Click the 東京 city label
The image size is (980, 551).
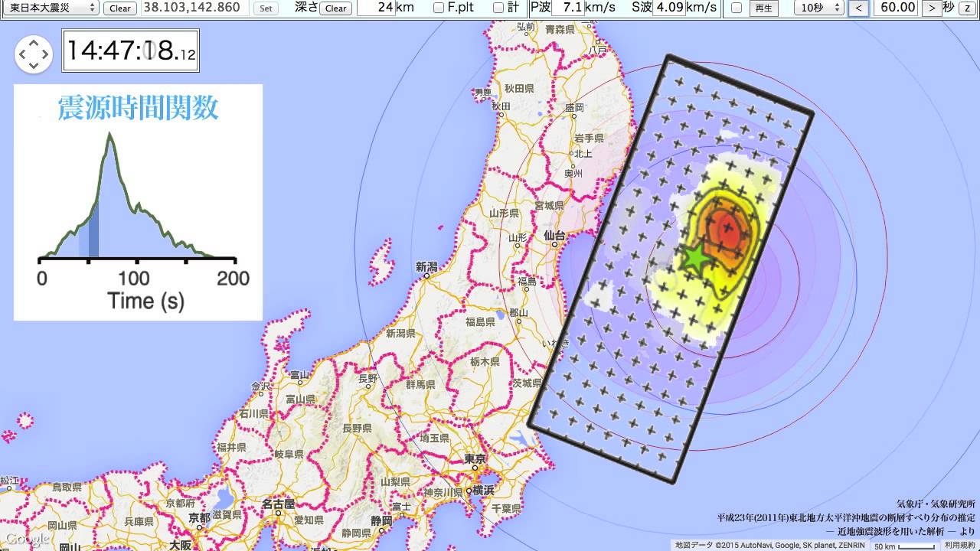point(475,459)
